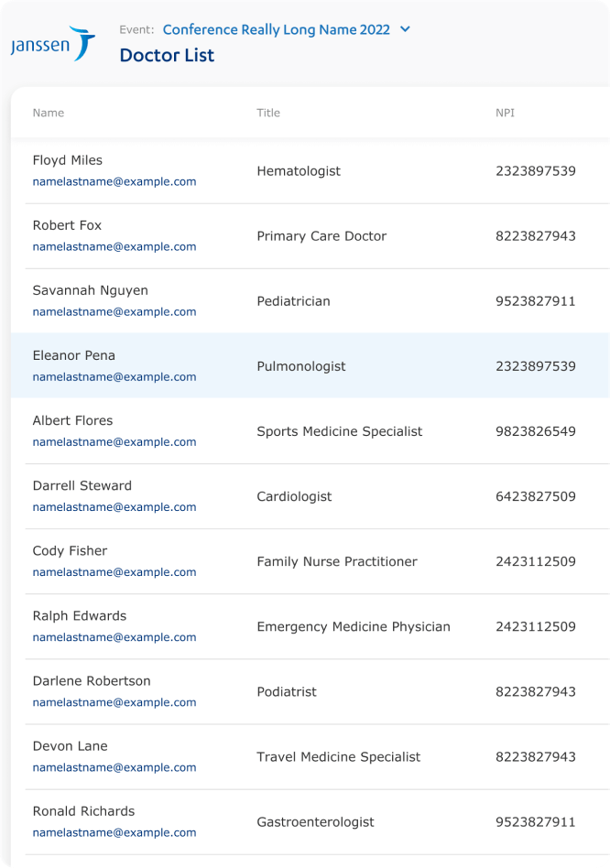Sort the list by the Title column
Viewport: 610px width, 868px height.
(267, 113)
